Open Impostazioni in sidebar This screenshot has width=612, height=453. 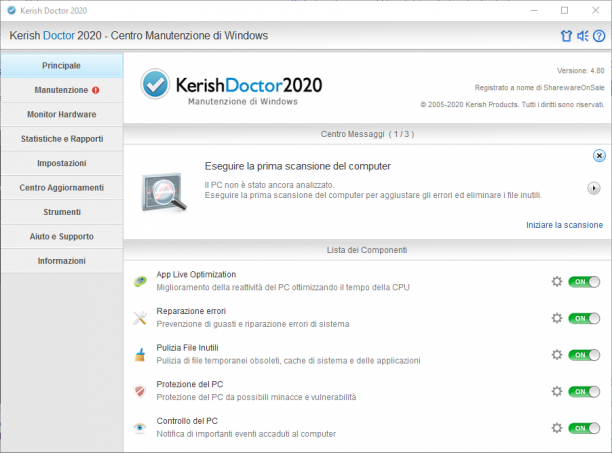tap(62, 163)
